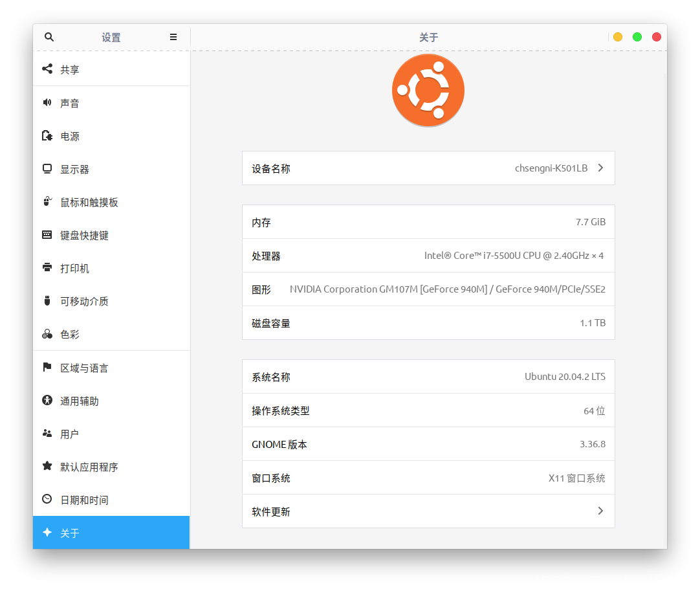Click the keyboard icon beside 键盘快捷键
This screenshot has height=591, width=700.
pos(47,234)
